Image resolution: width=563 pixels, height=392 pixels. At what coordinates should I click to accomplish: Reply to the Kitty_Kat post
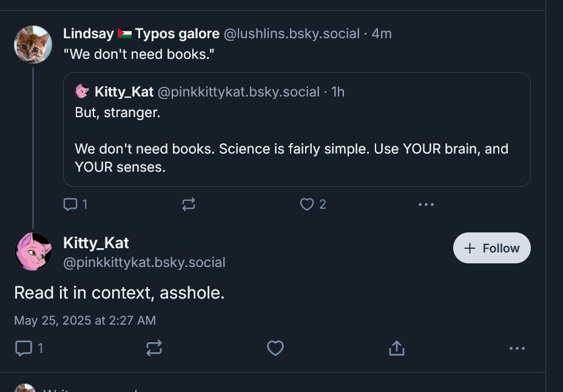pyautogui.click(x=24, y=348)
